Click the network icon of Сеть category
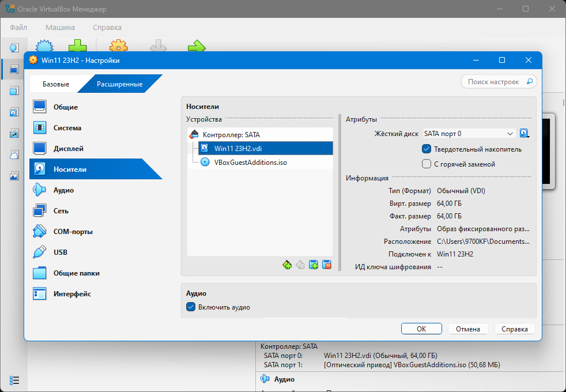This screenshot has width=566, height=392. coord(40,211)
